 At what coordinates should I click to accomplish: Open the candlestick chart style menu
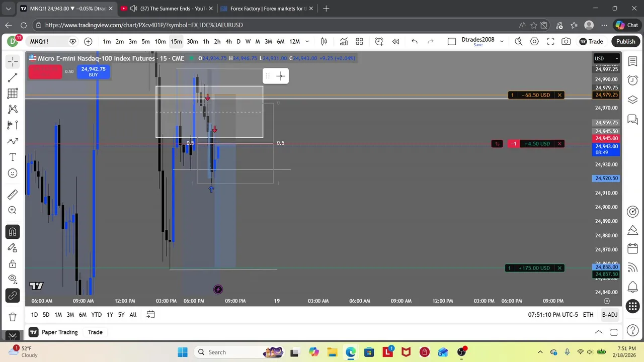point(324,41)
